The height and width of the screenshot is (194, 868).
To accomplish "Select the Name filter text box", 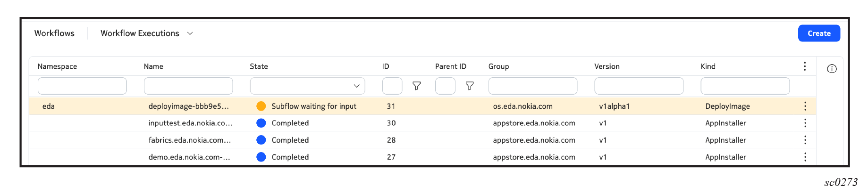I will click(x=188, y=86).
